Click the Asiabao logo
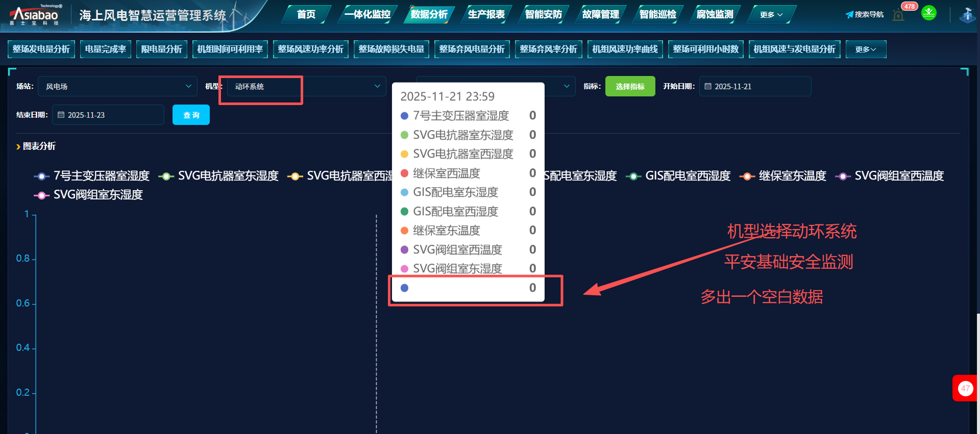 click(x=35, y=15)
